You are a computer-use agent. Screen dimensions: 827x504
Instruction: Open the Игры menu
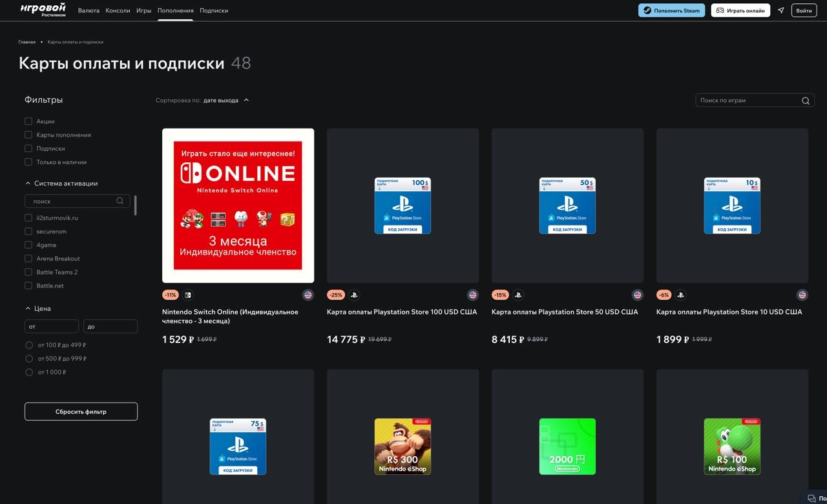coord(144,10)
